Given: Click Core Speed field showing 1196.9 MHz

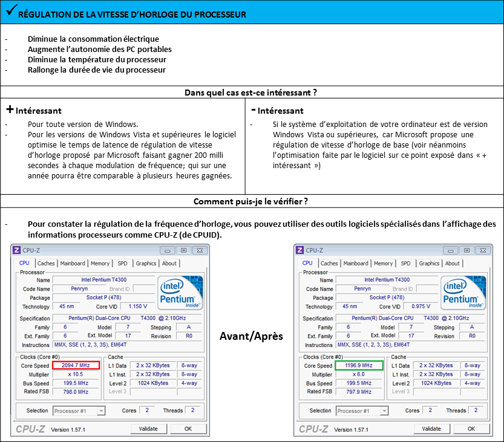Looking at the screenshot, I should tap(359, 365).
